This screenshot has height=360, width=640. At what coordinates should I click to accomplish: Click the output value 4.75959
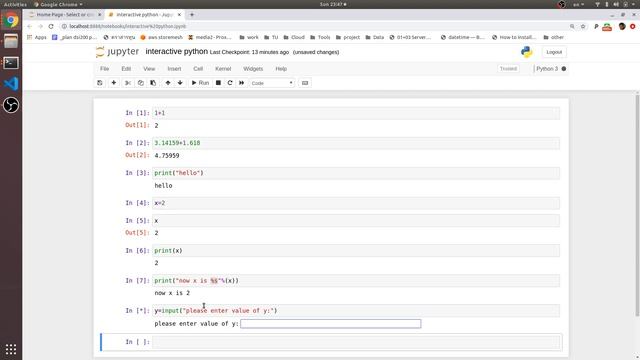(x=167, y=156)
